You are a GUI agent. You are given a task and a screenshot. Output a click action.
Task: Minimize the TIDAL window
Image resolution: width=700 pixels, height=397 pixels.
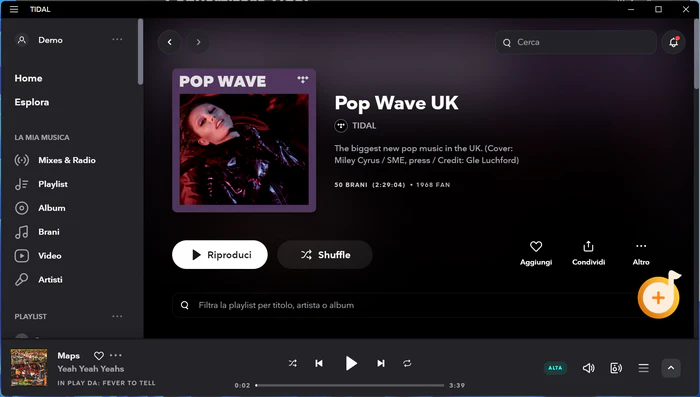[x=631, y=9]
